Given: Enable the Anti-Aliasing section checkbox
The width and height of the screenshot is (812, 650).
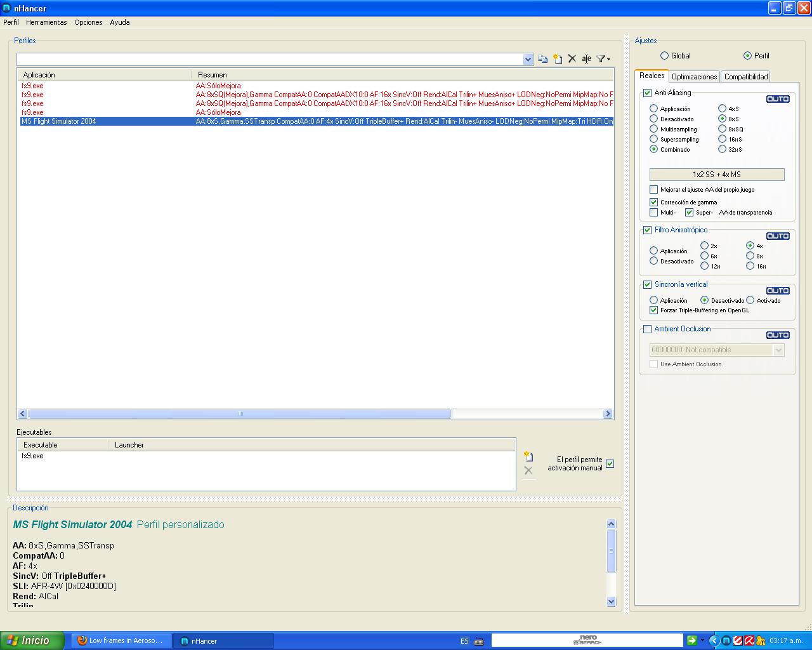Looking at the screenshot, I should [x=647, y=93].
